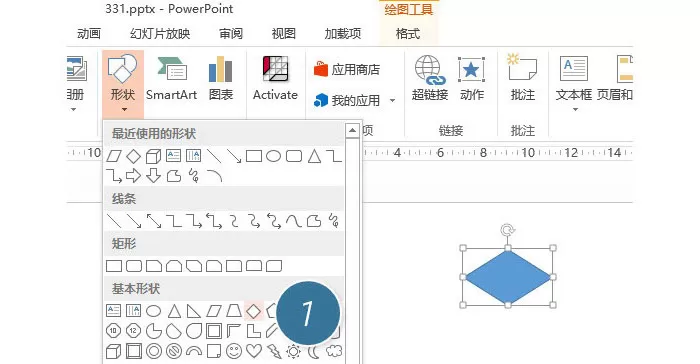Screen dimensions: 700x364
Task: Go to the 加载项 tab
Action: click(342, 34)
